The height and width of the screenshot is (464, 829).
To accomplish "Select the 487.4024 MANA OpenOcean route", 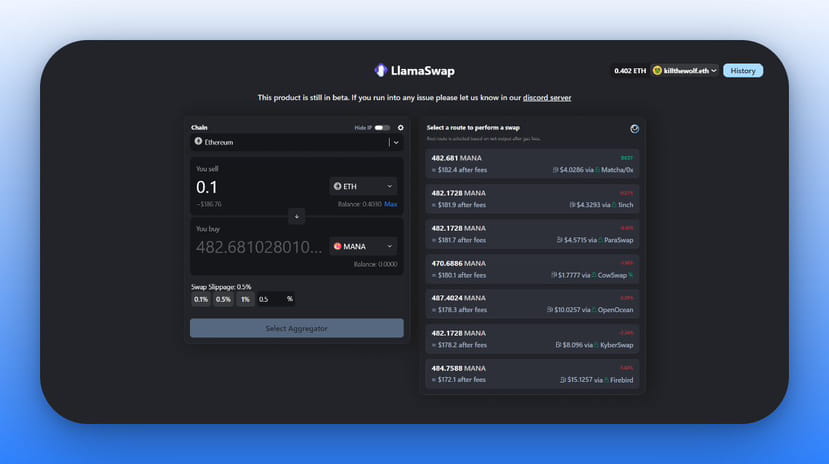I will pos(532,304).
